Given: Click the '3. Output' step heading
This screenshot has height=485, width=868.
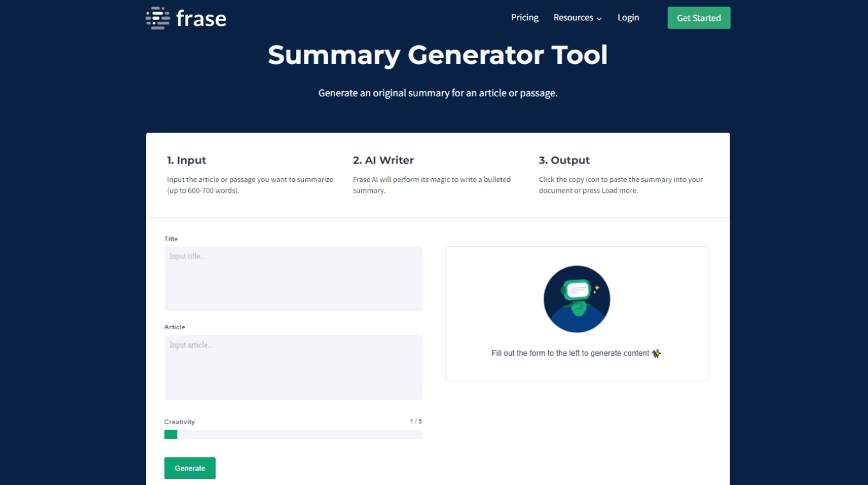Looking at the screenshot, I should 564,160.
